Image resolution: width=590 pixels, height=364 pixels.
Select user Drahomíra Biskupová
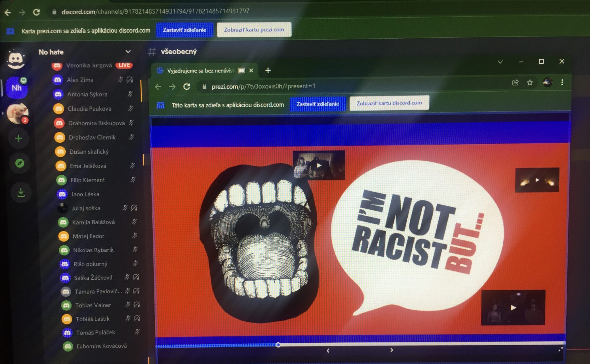97,123
